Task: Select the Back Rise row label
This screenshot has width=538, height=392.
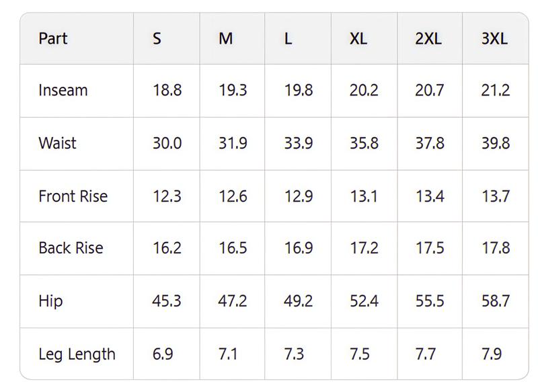Action: [71, 248]
